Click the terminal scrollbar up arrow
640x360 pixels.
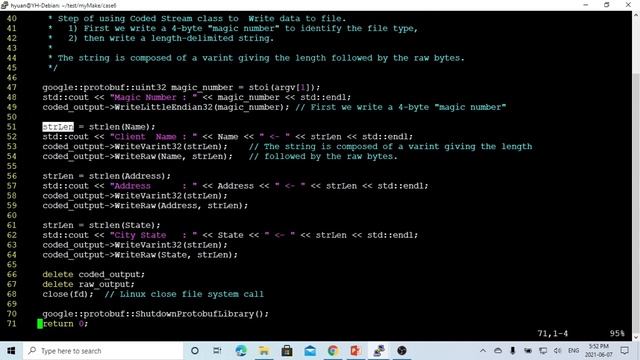[x=636, y=15]
